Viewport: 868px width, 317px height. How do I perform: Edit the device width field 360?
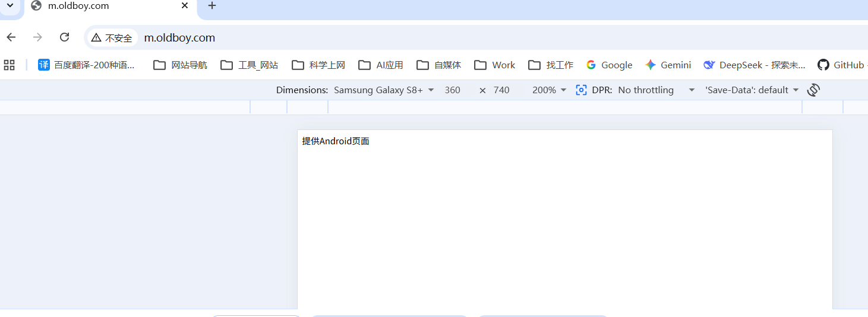coord(453,90)
